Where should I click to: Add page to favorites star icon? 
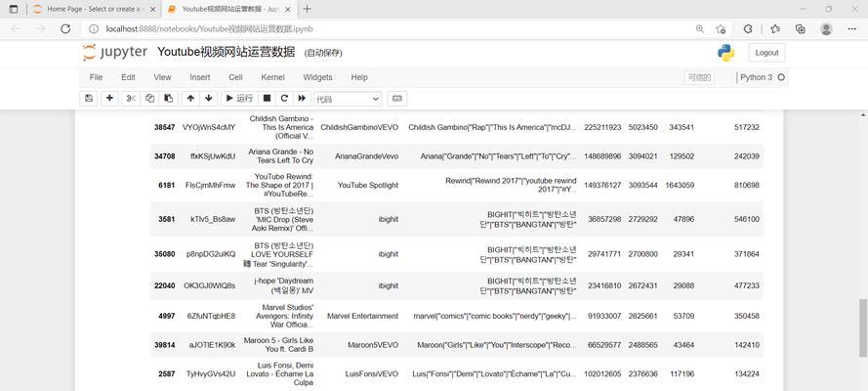pos(721,28)
